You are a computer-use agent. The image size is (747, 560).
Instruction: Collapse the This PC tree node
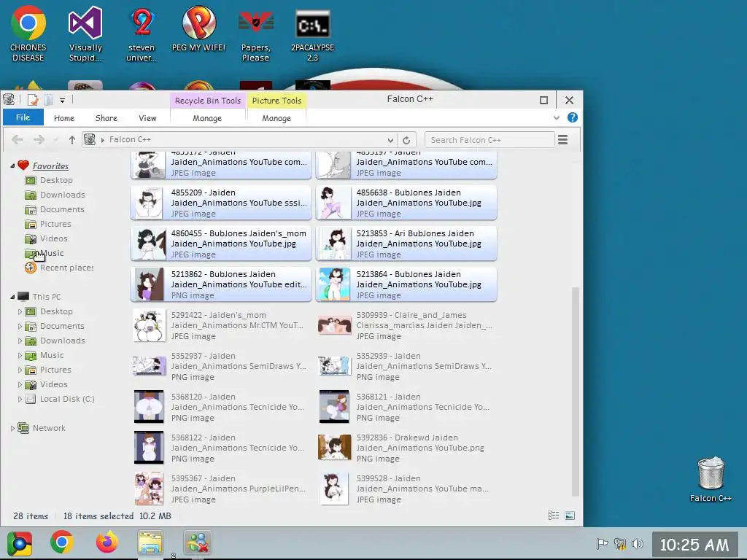coord(12,297)
